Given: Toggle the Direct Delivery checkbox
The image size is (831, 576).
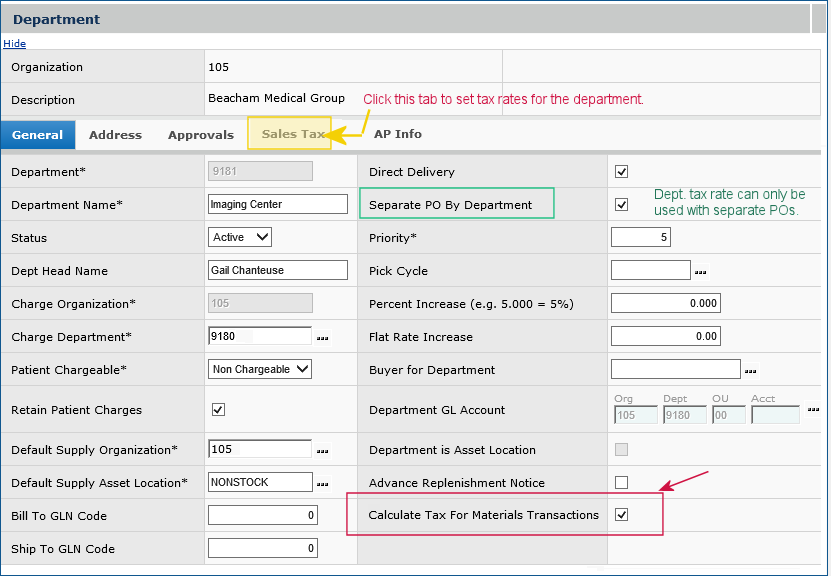Looking at the screenshot, I should 622,172.
